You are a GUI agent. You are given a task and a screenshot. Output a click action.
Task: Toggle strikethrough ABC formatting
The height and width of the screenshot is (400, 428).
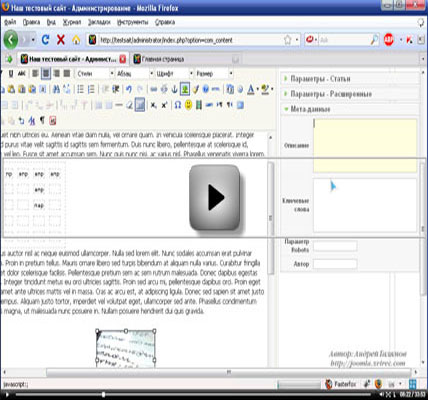pyautogui.click(x=22, y=73)
